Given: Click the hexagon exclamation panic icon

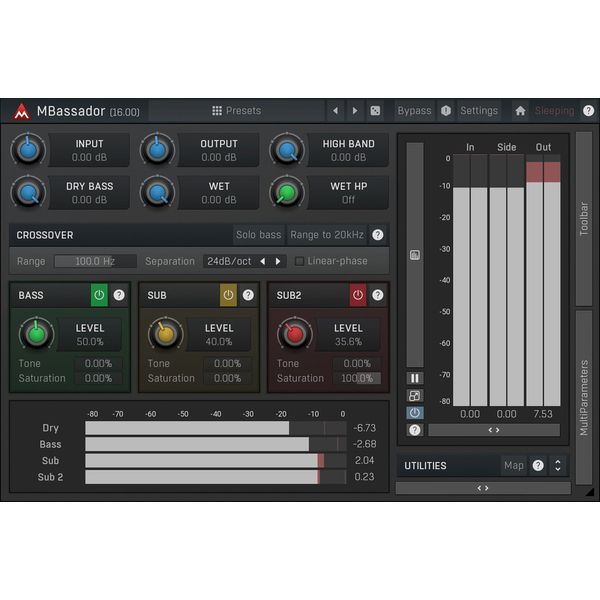Looking at the screenshot, I should click(x=446, y=111).
